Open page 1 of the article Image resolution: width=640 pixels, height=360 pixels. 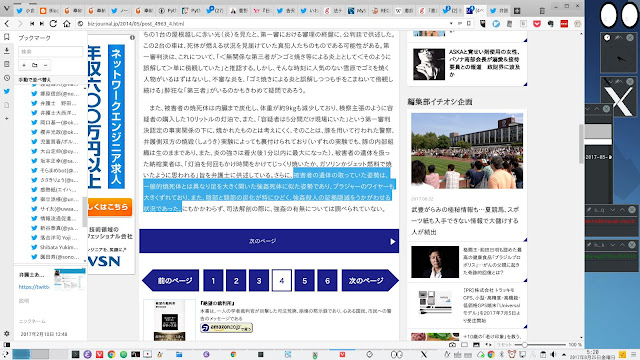[x=213, y=280]
